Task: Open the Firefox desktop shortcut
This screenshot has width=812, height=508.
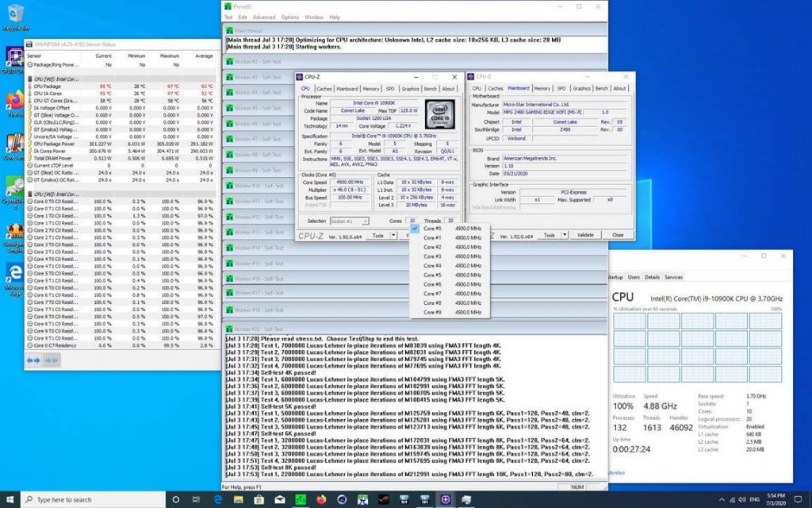Action: coord(15,103)
